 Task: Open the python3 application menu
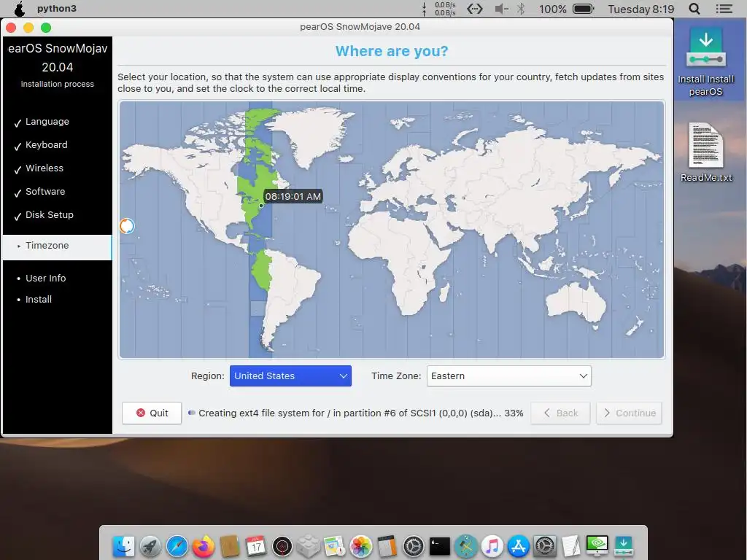(x=57, y=9)
